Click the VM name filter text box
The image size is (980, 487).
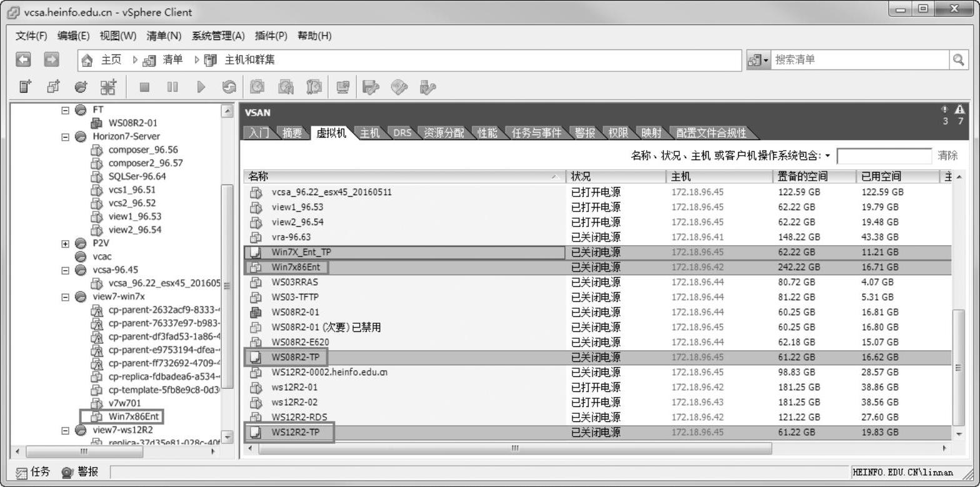884,156
